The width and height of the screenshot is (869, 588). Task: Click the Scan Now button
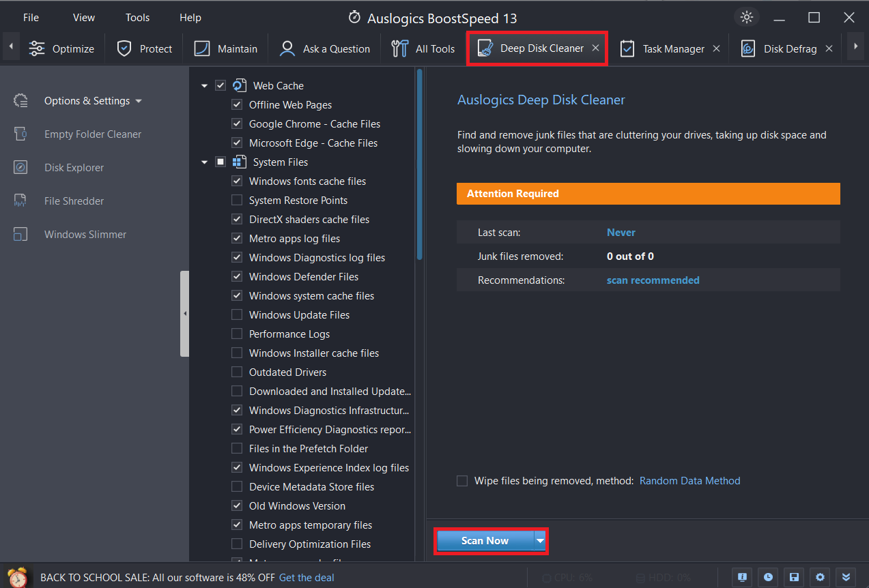click(x=485, y=541)
